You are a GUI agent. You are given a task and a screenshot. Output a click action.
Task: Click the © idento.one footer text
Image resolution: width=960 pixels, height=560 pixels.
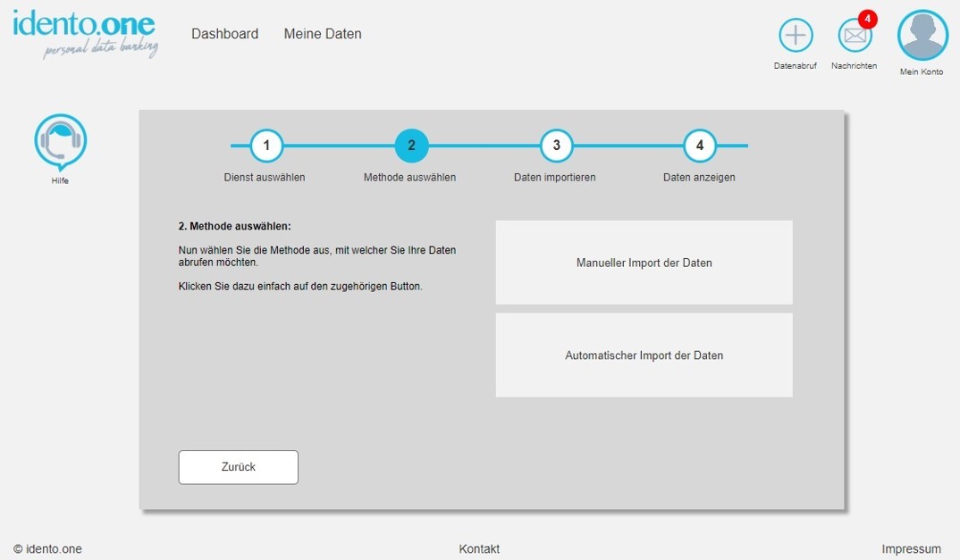47,549
